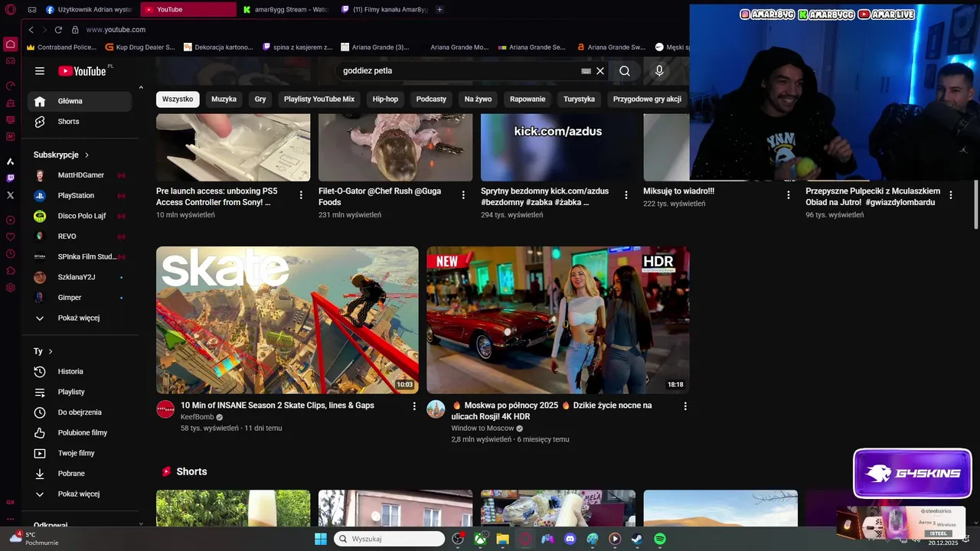Open Pobrane downloads in sidebar

80,474
